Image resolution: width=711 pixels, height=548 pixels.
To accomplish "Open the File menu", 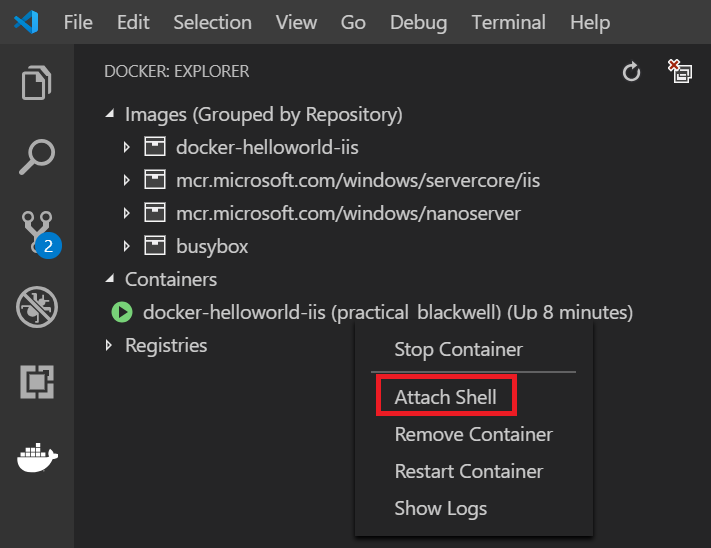I will click(78, 22).
